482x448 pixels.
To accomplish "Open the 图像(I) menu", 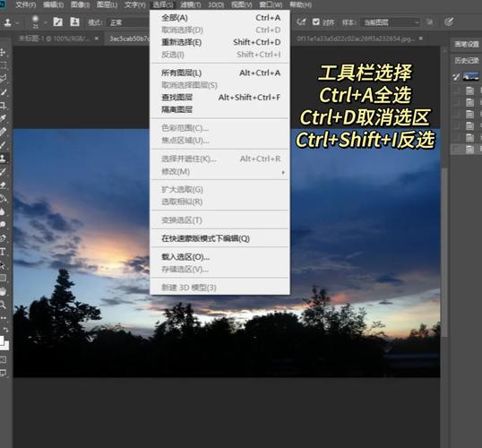I will 80,4.
